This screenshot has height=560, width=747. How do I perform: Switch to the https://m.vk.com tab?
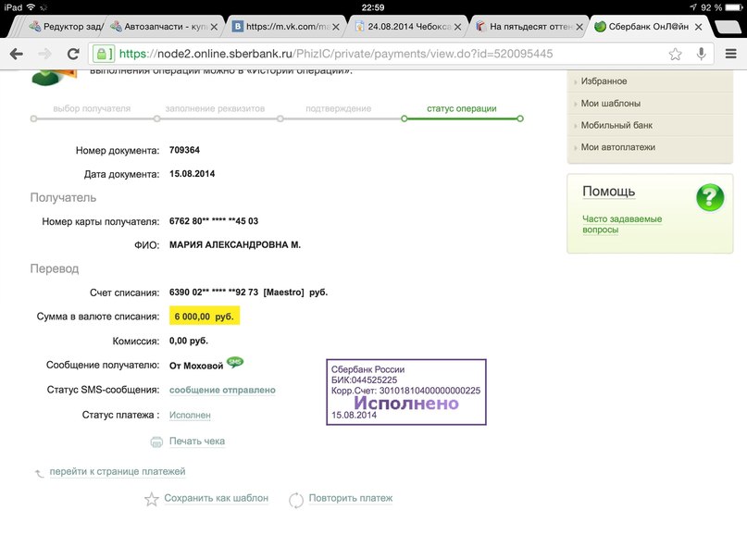click(x=285, y=27)
